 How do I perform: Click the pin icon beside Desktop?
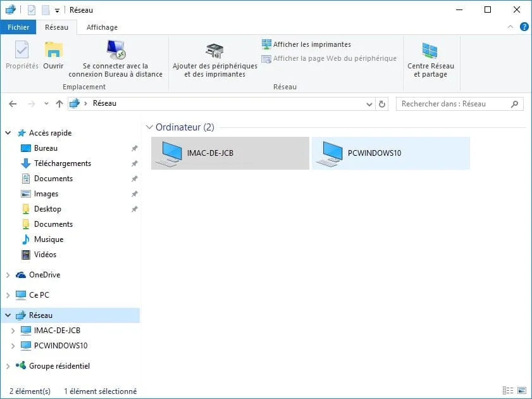click(134, 209)
